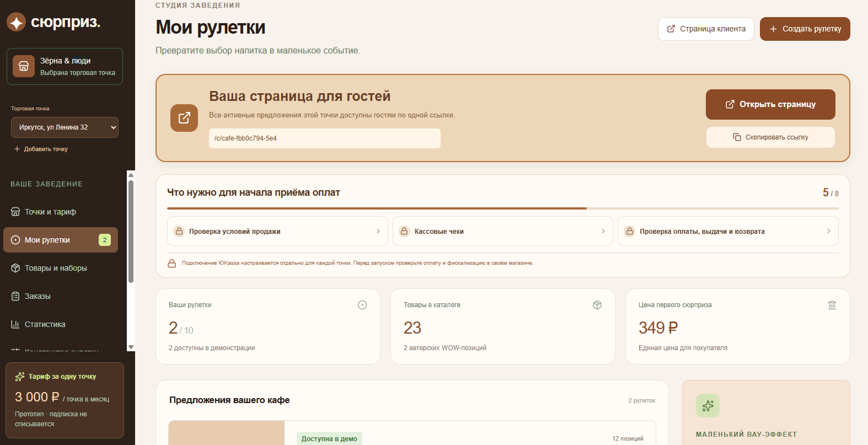Select Мои рулетки in sidebar
The height and width of the screenshot is (445, 868).
point(61,240)
